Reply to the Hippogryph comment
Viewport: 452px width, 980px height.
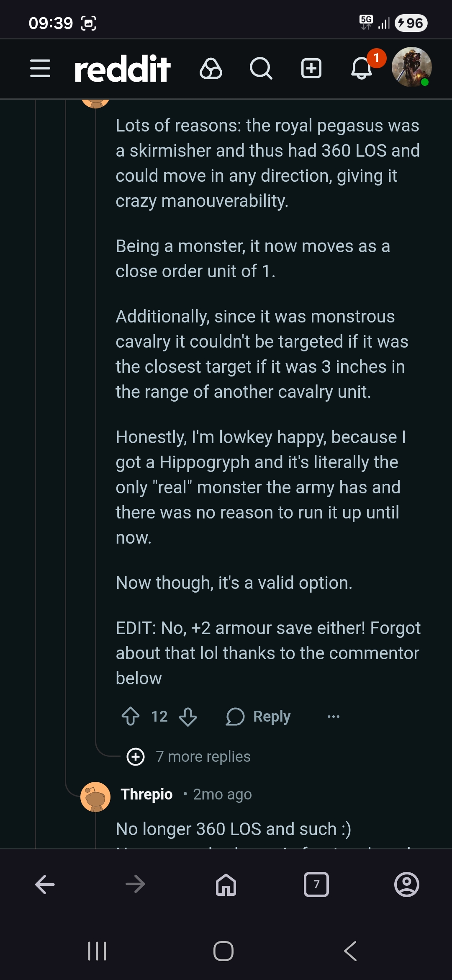[x=259, y=716]
